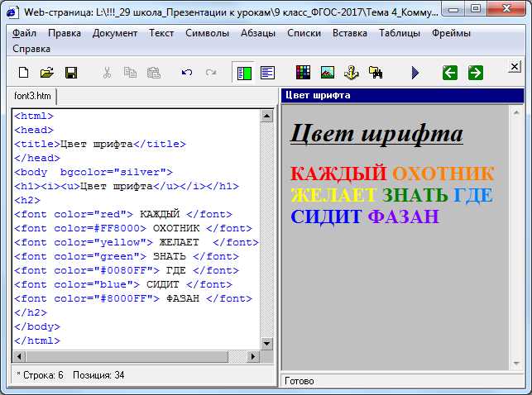Click the editor horizontal scrollbar thumb
This screenshot has height=395, width=532.
tap(127, 356)
